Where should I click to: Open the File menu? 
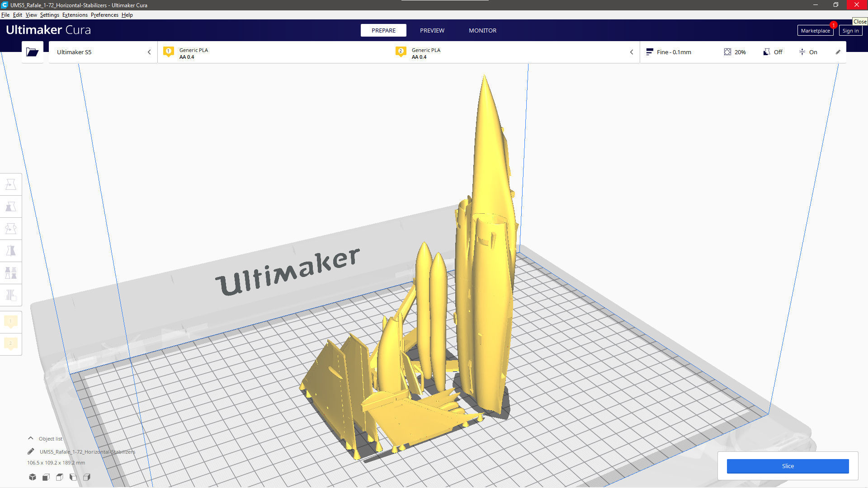(x=5, y=15)
